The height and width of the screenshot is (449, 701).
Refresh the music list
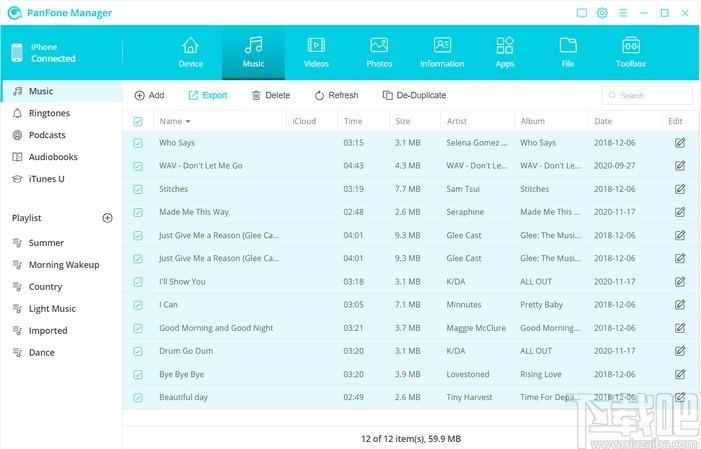[336, 95]
